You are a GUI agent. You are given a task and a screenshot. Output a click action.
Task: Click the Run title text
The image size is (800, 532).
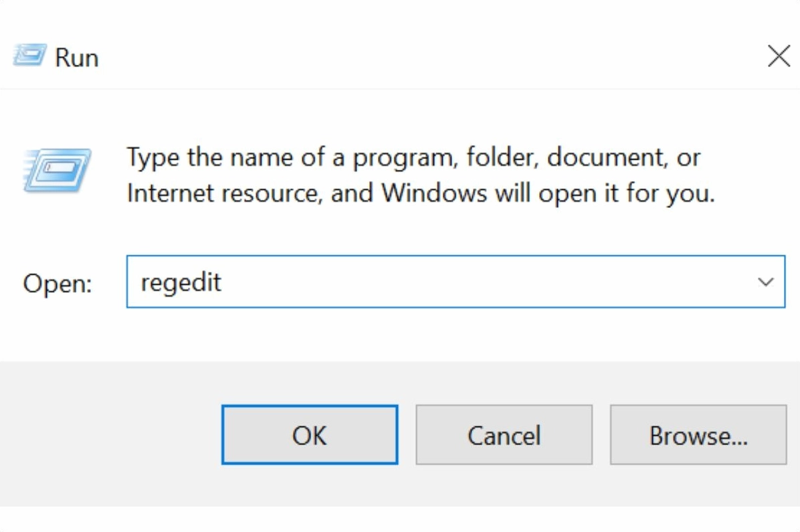pyautogui.click(x=77, y=57)
